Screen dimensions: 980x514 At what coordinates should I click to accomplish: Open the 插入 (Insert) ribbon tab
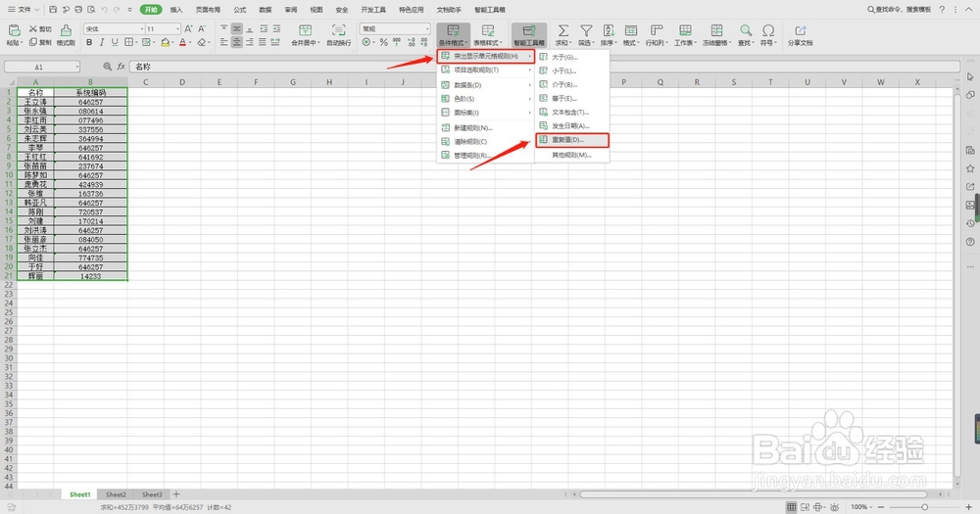pos(176,10)
